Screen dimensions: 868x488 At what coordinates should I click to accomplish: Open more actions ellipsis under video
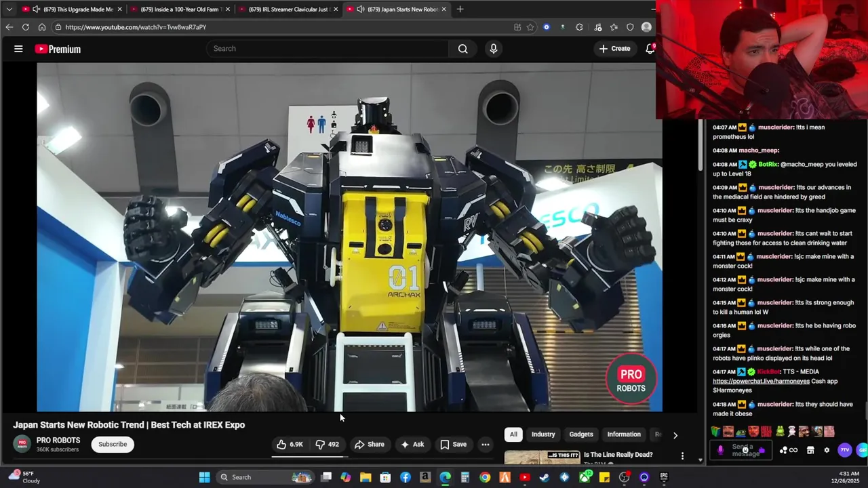pyautogui.click(x=486, y=445)
